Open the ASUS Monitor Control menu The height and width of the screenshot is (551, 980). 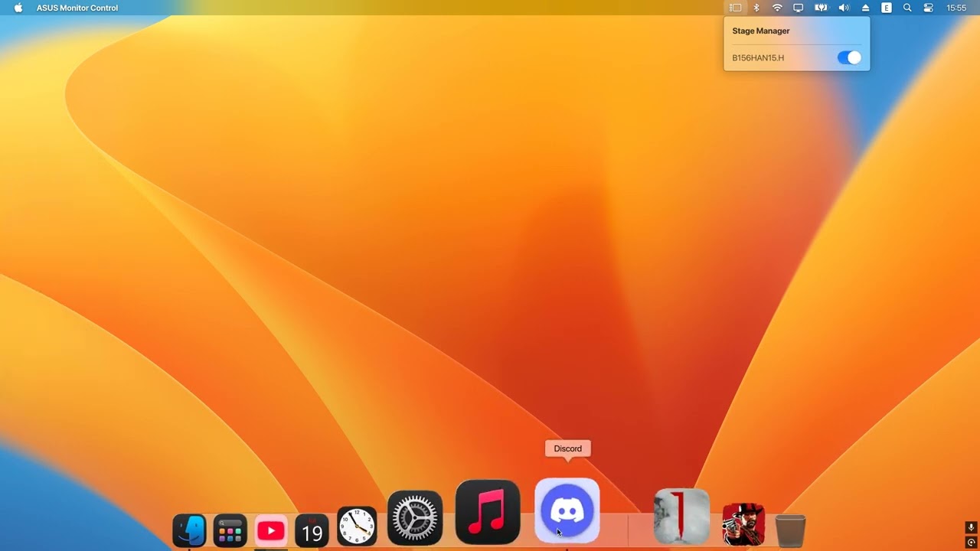pyautogui.click(x=77, y=8)
